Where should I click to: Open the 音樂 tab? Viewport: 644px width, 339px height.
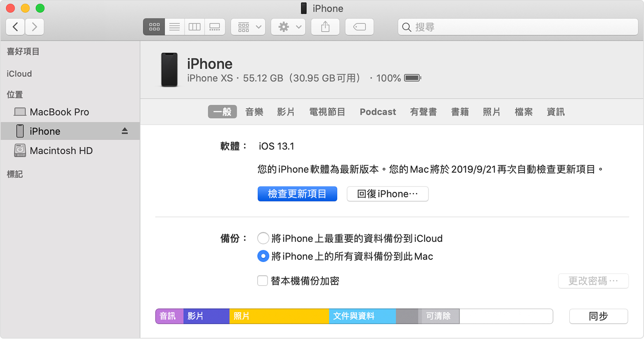pos(254,112)
